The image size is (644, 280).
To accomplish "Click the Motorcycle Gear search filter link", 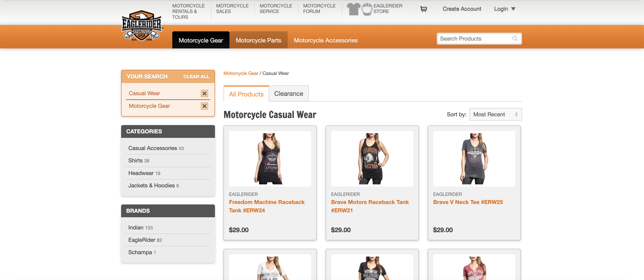I will tap(149, 106).
